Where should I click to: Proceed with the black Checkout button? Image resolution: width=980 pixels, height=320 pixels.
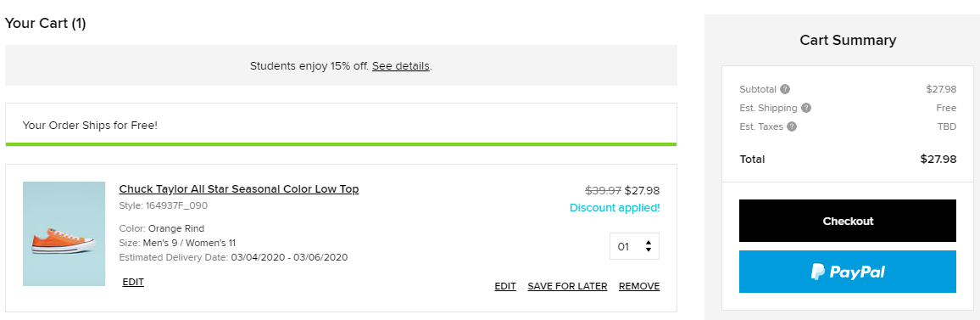coord(848,221)
